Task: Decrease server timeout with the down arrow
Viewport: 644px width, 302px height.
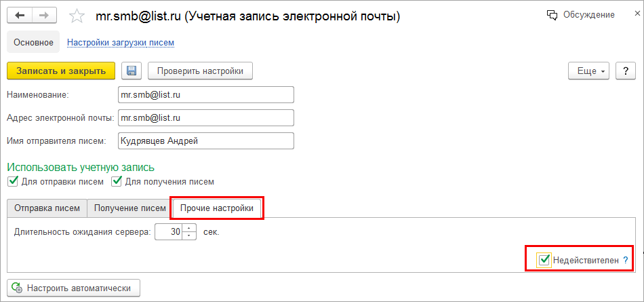Action: point(190,235)
